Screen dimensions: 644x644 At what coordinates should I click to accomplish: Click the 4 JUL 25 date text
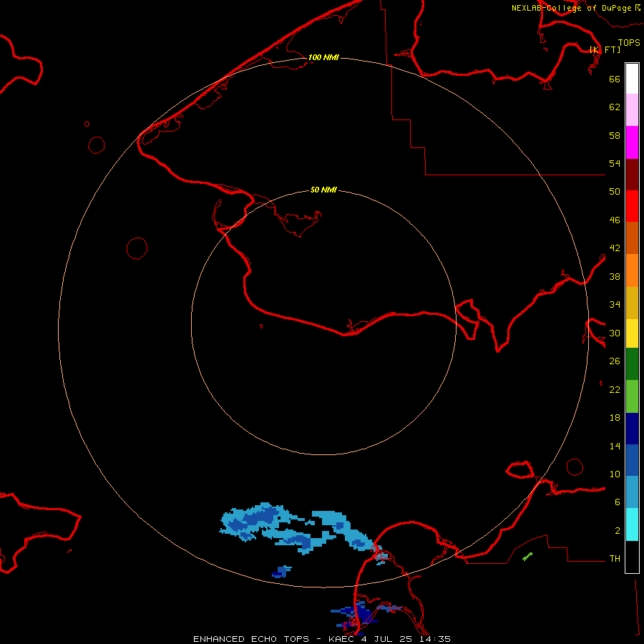pyautogui.click(x=386, y=639)
